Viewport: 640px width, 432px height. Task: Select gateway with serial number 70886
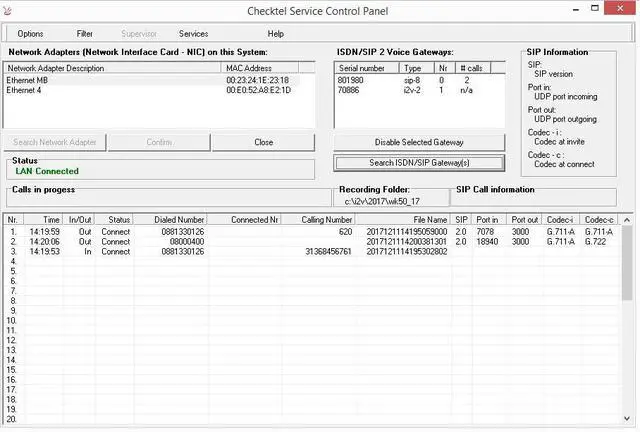350,90
